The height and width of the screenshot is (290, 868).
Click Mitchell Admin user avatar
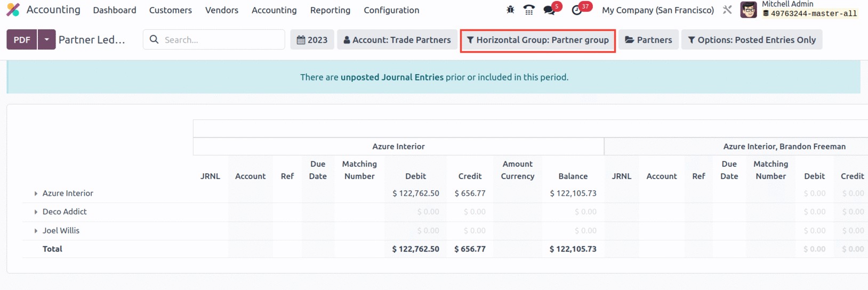(749, 10)
